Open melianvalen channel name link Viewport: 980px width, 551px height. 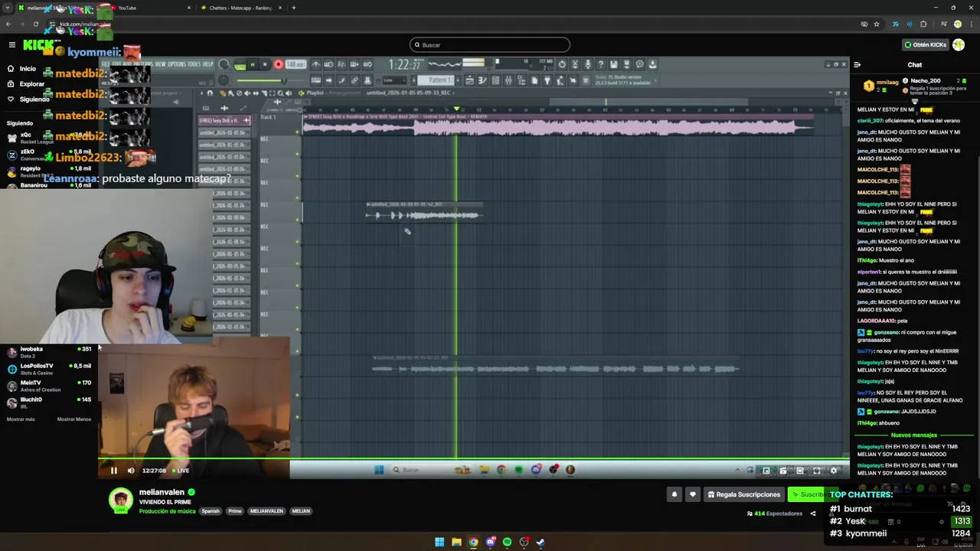point(162,492)
